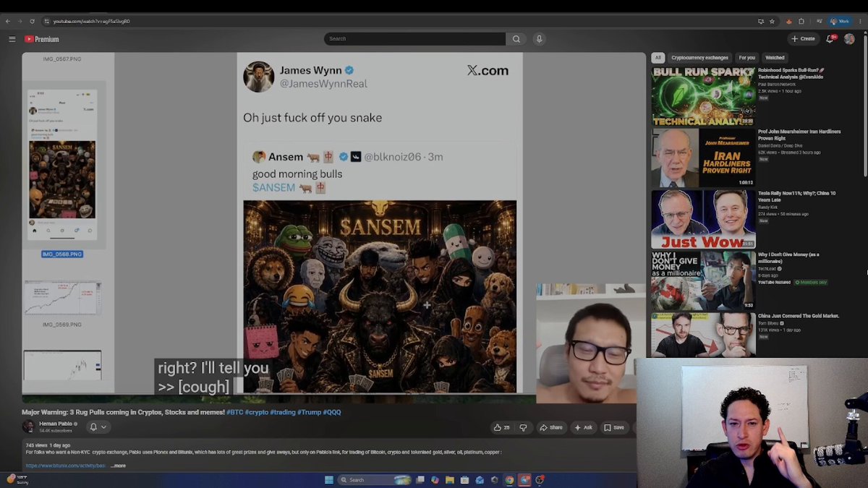Select the Cryptocurrency exchanges filter chip

pyautogui.click(x=699, y=58)
